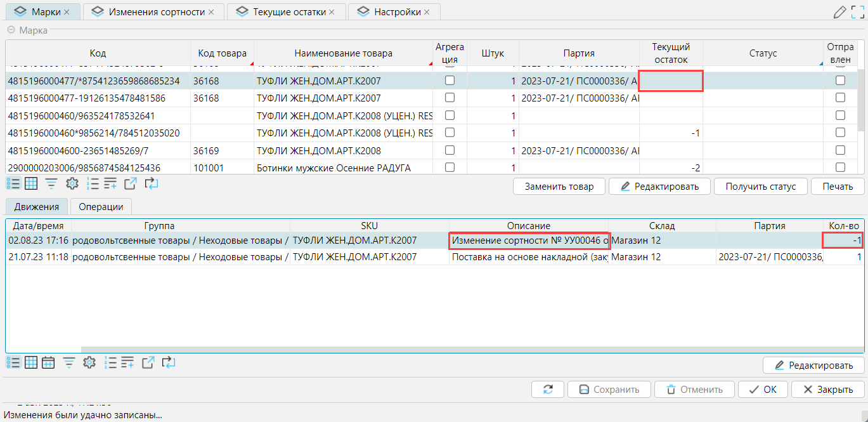Open filter icon in upper Марка toolbar

[51, 184]
